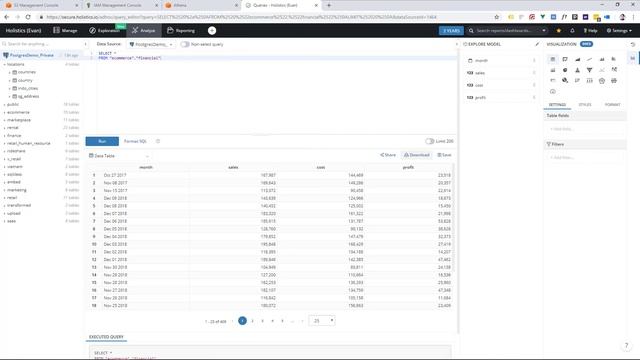Screen dimensions: 640x360
Task: Open the notifications bell
Action: (572, 31)
